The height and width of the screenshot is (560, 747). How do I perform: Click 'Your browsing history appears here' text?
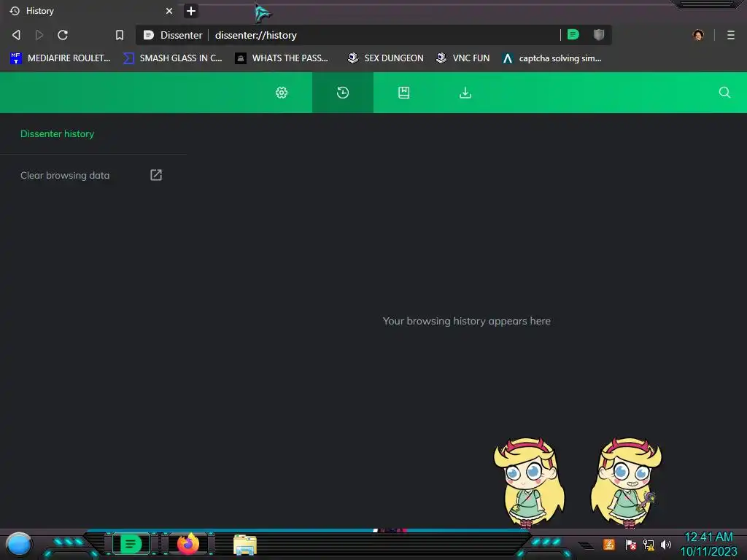point(466,321)
